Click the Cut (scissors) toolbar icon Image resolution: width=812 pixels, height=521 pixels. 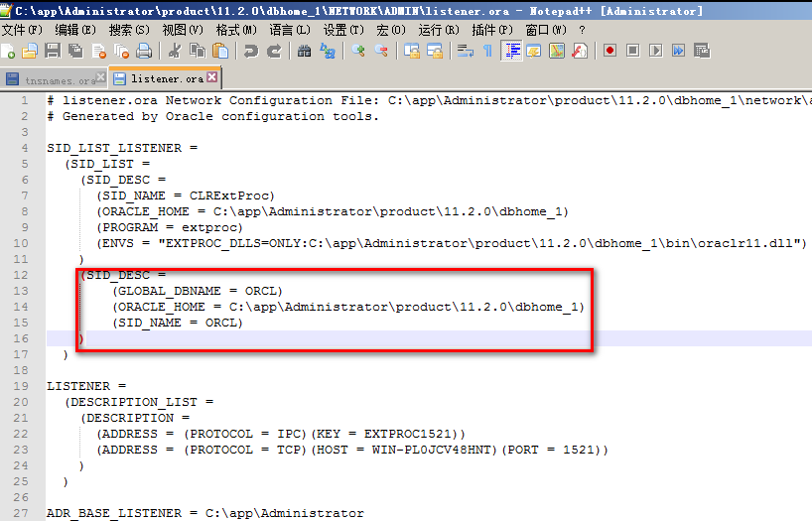pyautogui.click(x=175, y=51)
